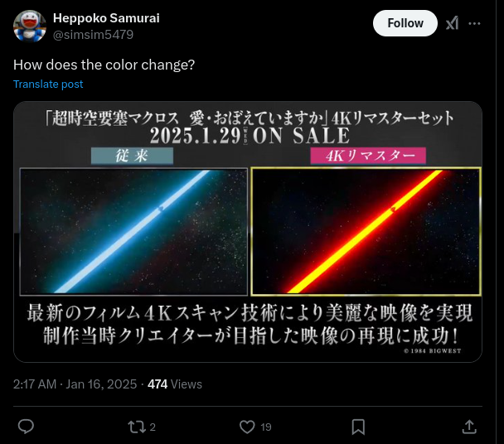This screenshot has width=504, height=444.
Task: Reply to the post using the comment icon
Action: coord(26,427)
